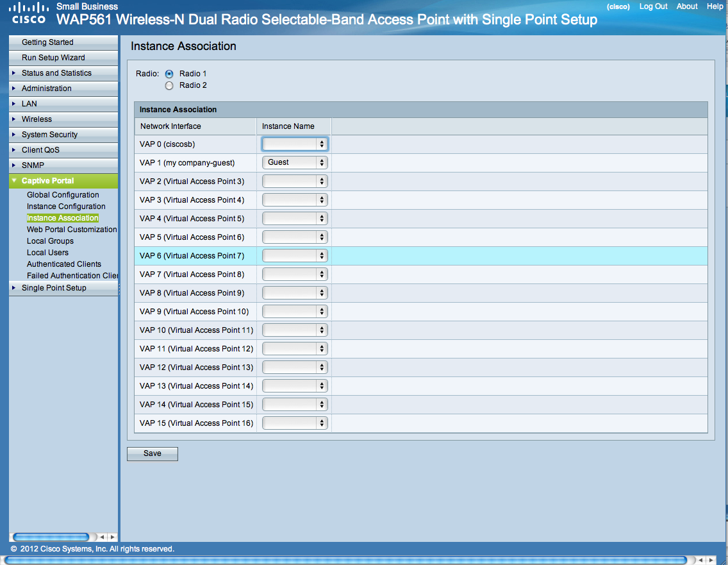This screenshot has width=728, height=565.
Task: Collapse the Captive Portal menu
Action: (63, 181)
